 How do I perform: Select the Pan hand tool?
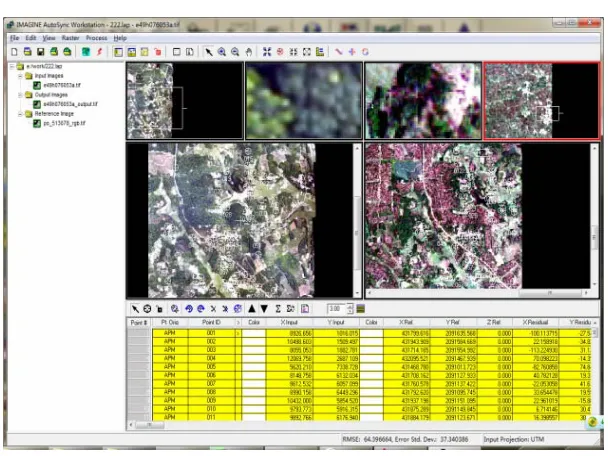pos(249,52)
